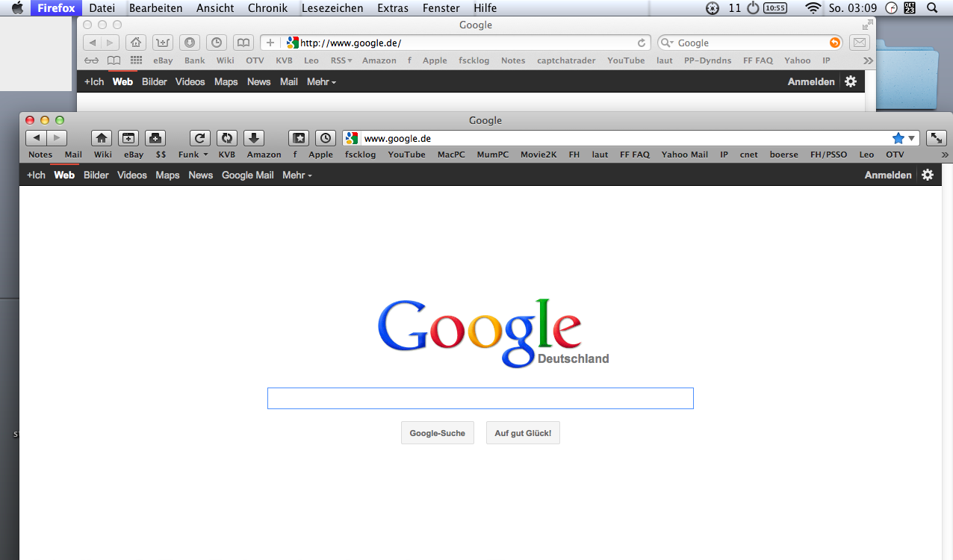Click the Home button in Firefox toolbar
The height and width of the screenshot is (560, 953).
[102, 138]
